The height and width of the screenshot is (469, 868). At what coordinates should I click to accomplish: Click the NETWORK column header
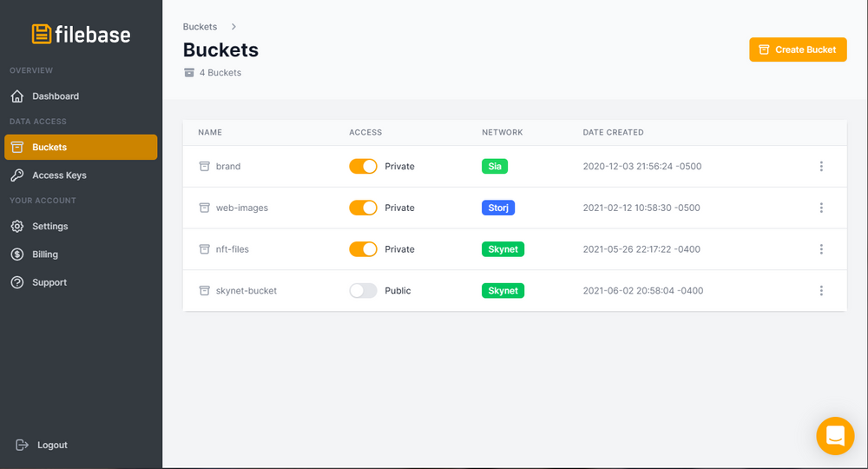pyautogui.click(x=502, y=132)
